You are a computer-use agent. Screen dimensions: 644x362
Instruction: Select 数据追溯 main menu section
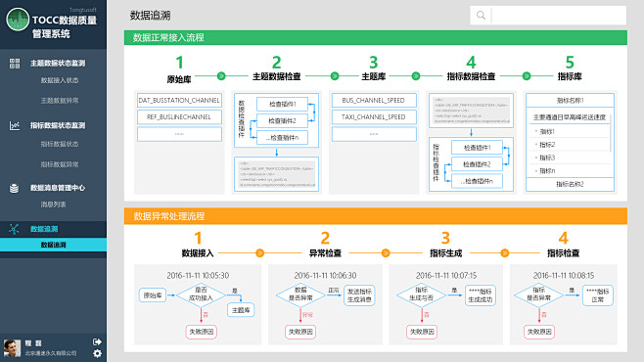click(44, 229)
